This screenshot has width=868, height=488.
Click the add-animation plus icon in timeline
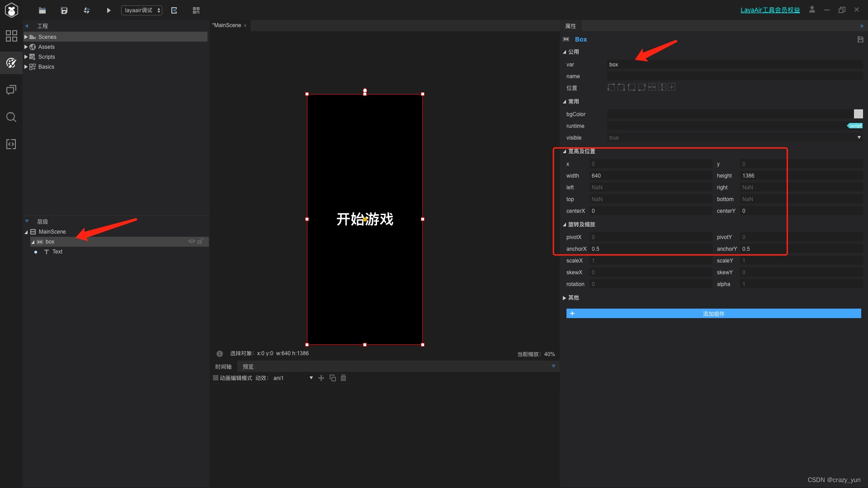click(321, 378)
